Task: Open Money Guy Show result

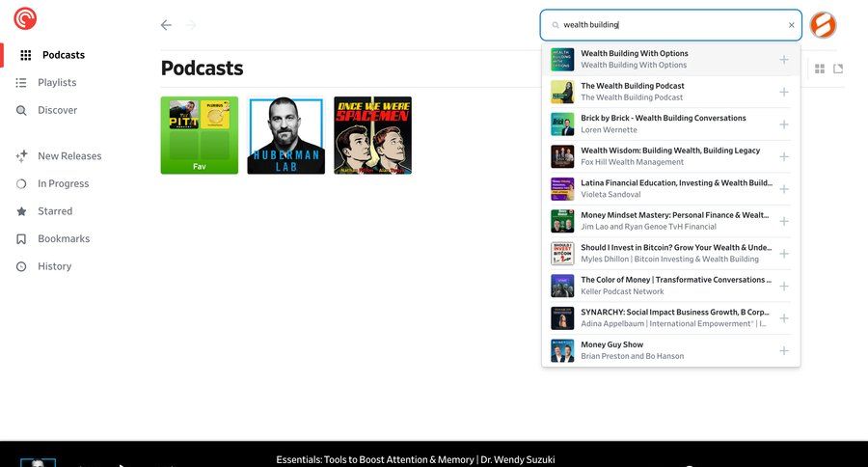Action: [671, 350]
